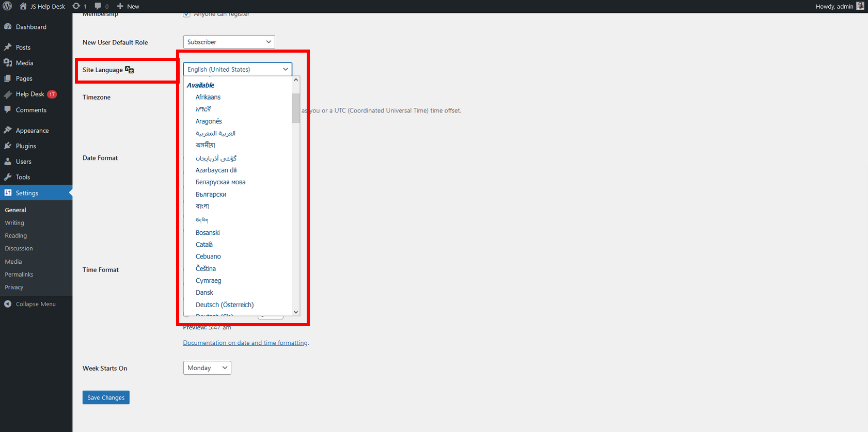Select Afrikaans from the language list
This screenshot has height=432, width=868.
208,97
